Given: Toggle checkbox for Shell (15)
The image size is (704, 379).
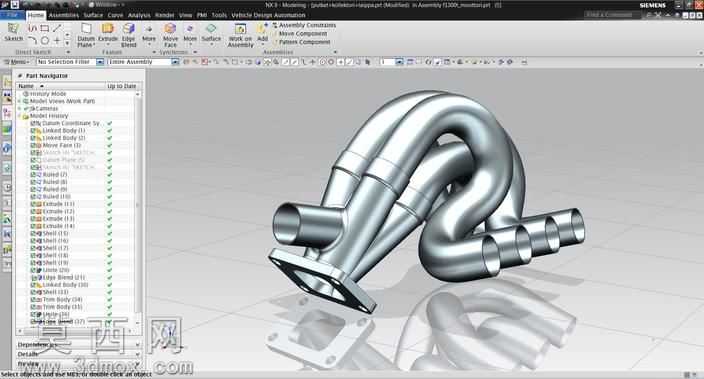Looking at the screenshot, I should pyautogui.click(x=33, y=234).
